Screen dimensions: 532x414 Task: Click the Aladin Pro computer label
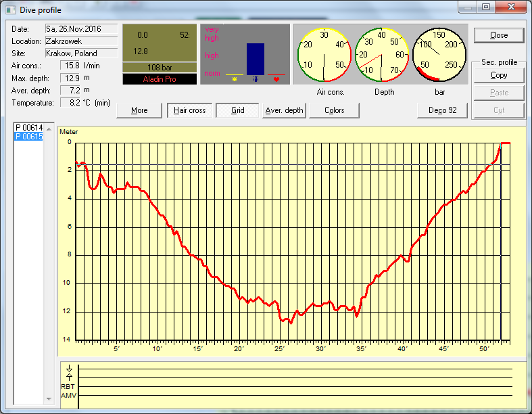tap(160, 79)
